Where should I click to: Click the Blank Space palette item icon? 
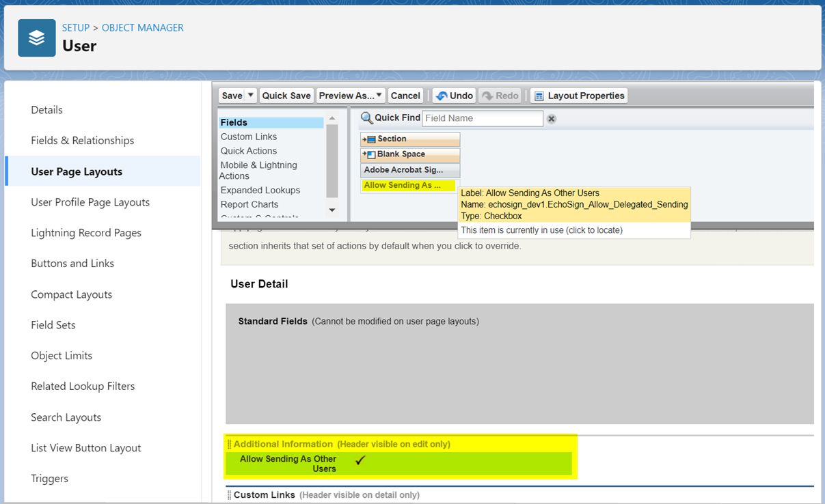tap(369, 154)
